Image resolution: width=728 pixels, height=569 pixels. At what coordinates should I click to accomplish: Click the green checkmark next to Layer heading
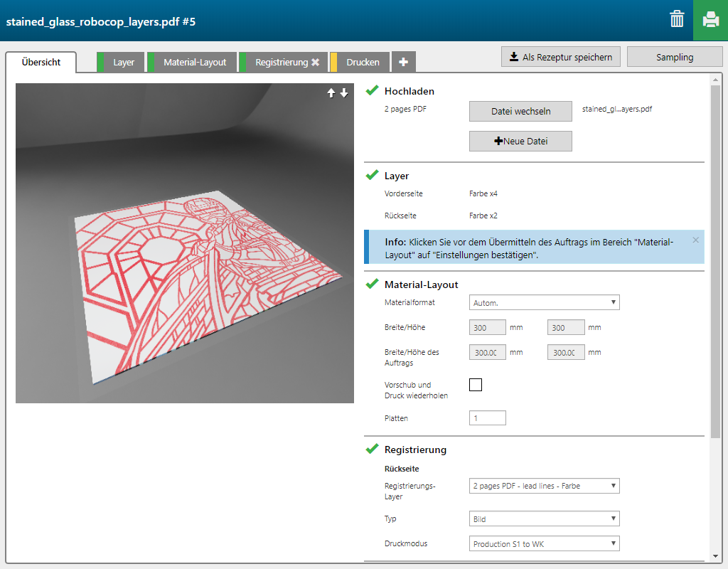373,175
